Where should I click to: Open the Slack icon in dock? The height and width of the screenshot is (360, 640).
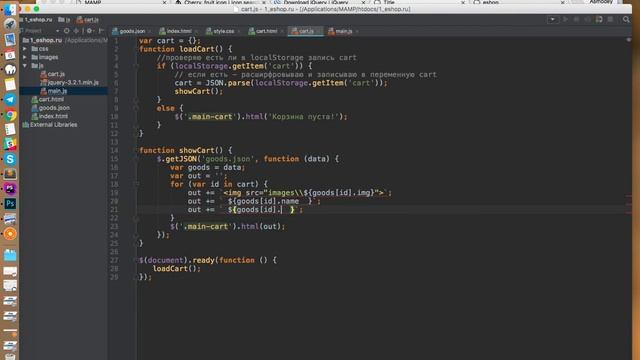point(10,144)
